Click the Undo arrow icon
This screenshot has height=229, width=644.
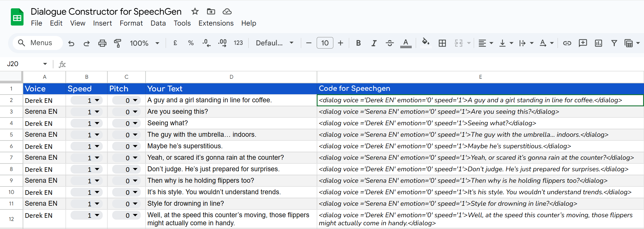[71, 43]
